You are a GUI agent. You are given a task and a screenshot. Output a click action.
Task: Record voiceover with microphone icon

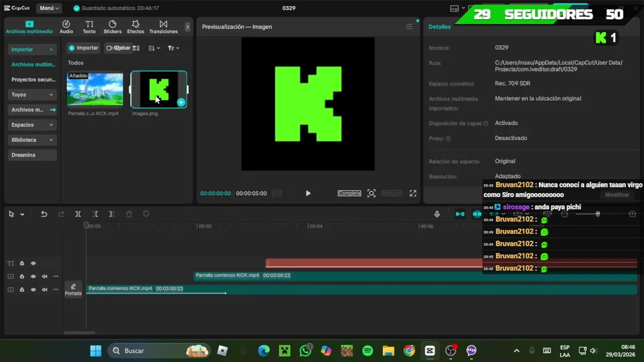(x=437, y=214)
